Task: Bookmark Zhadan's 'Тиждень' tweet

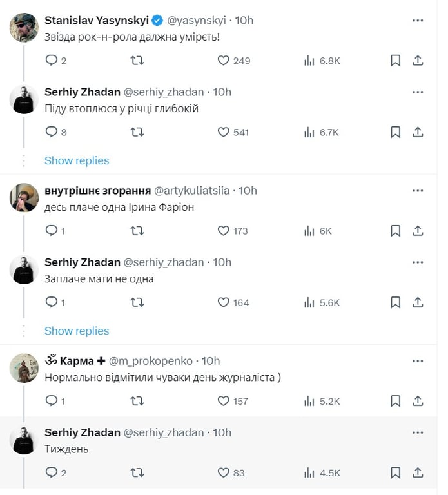Action: (396, 472)
